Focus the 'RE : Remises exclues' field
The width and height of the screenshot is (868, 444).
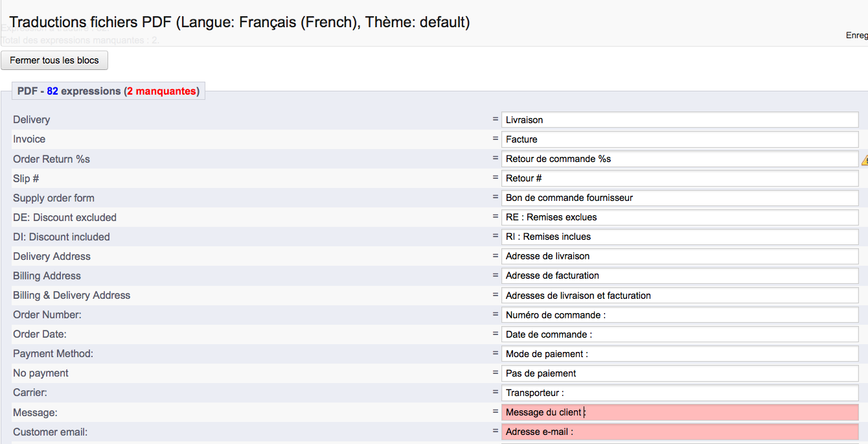(x=680, y=217)
